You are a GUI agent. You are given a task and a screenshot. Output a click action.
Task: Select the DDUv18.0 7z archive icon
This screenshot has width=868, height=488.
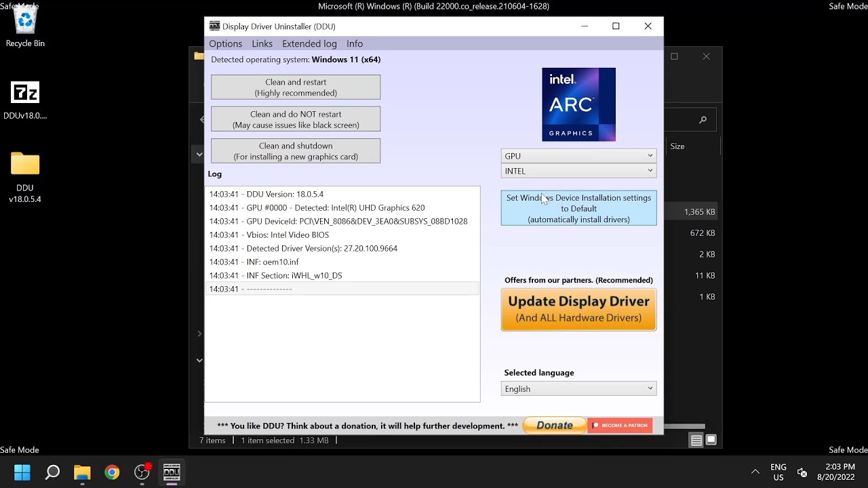click(x=25, y=100)
